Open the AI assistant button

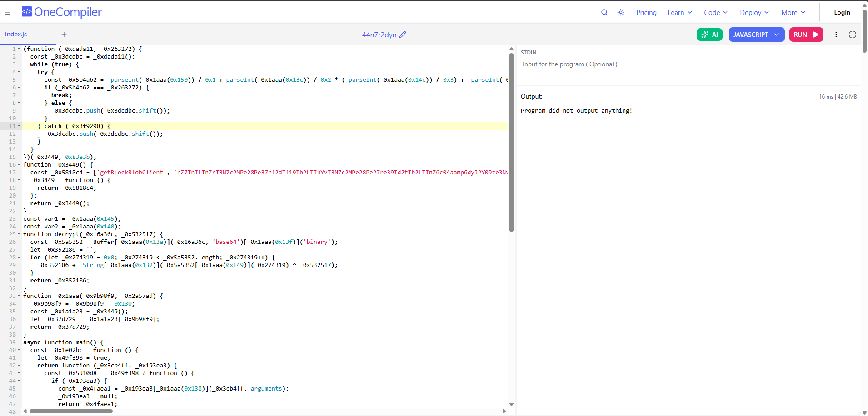click(x=709, y=35)
